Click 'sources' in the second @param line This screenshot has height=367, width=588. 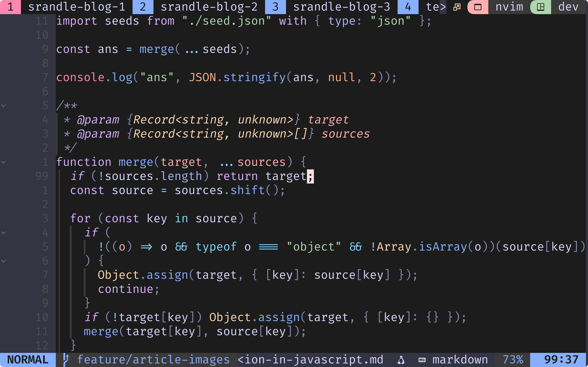[x=346, y=134]
